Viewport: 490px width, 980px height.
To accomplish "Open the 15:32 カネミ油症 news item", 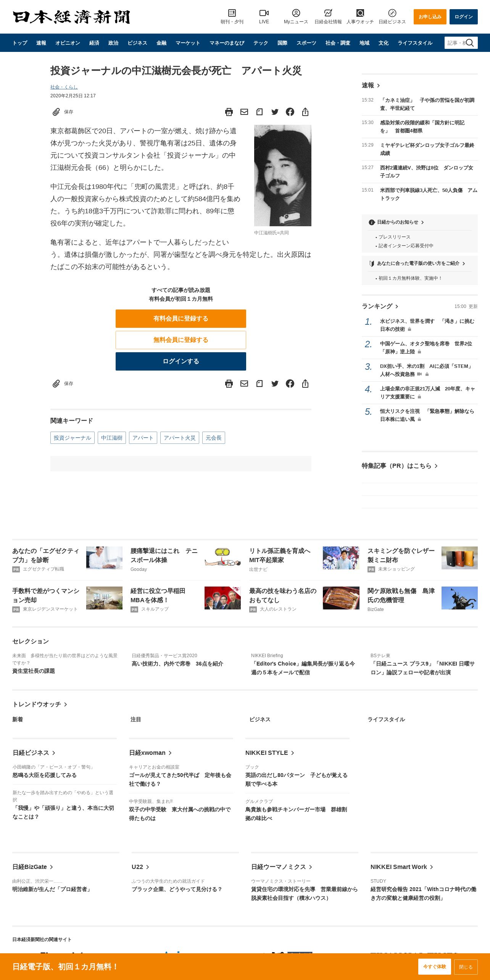I will pyautogui.click(x=427, y=104).
